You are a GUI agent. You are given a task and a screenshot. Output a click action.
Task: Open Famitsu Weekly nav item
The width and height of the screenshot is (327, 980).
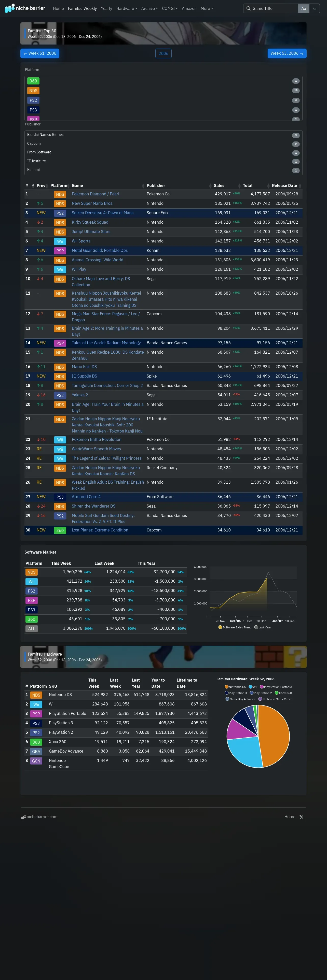pyautogui.click(x=82, y=8)
